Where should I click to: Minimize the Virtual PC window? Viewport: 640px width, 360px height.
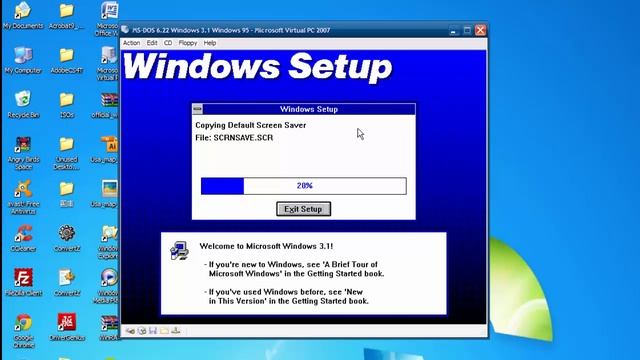453,30
